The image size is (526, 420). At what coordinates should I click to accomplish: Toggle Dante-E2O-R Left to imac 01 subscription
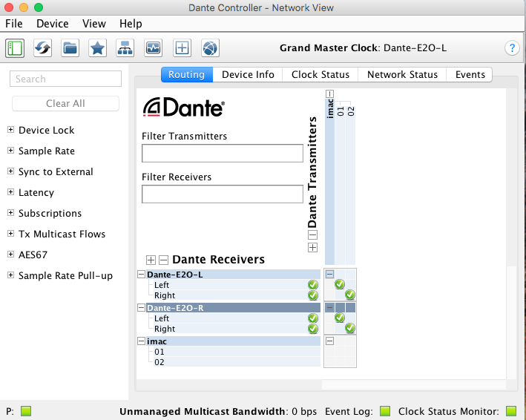click(340, 318)
